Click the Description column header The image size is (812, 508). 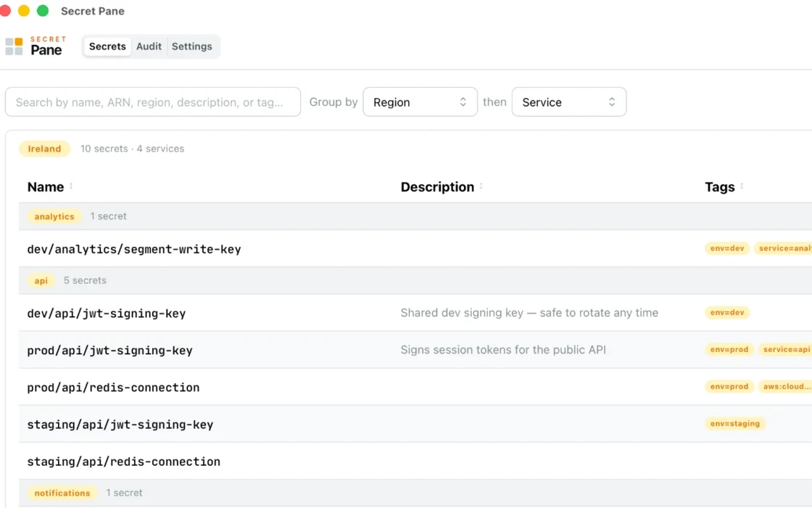click(438, 187)
